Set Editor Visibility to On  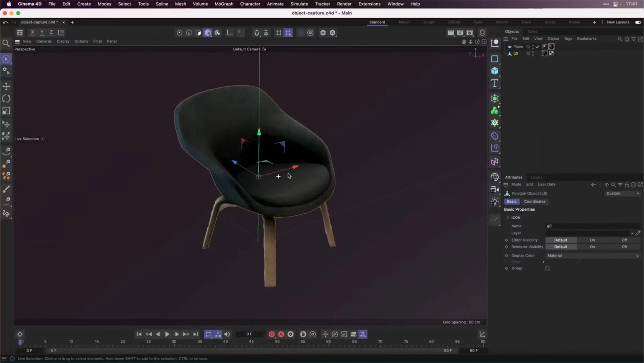592,240
